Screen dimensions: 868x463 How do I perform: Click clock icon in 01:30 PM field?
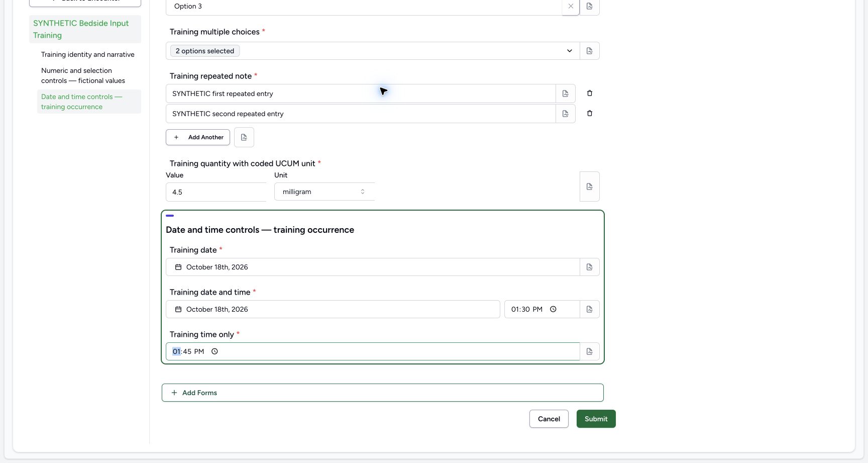pyautogui.click(x=553, y=309)
